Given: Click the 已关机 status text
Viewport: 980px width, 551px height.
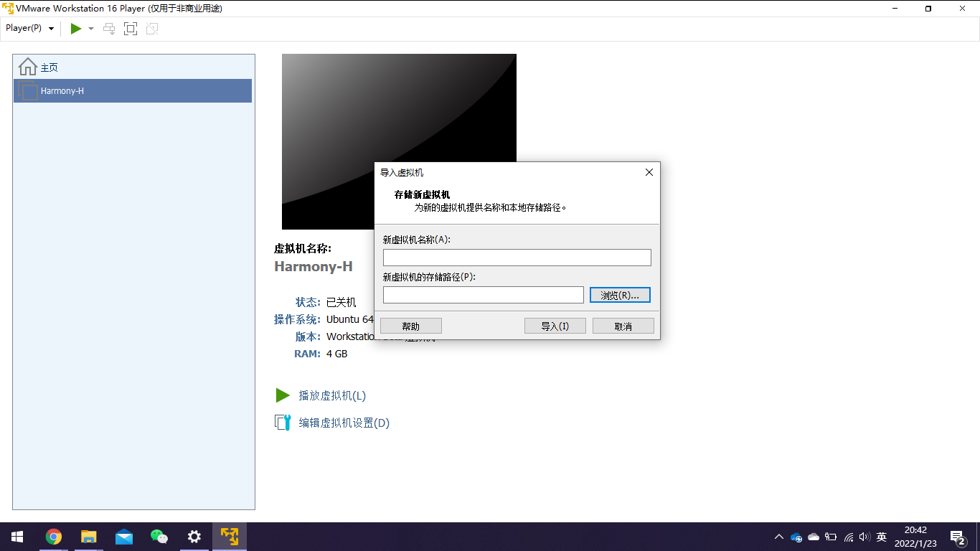Looking at the screenshot, I should pyautogui.click(x=341, y=302).
